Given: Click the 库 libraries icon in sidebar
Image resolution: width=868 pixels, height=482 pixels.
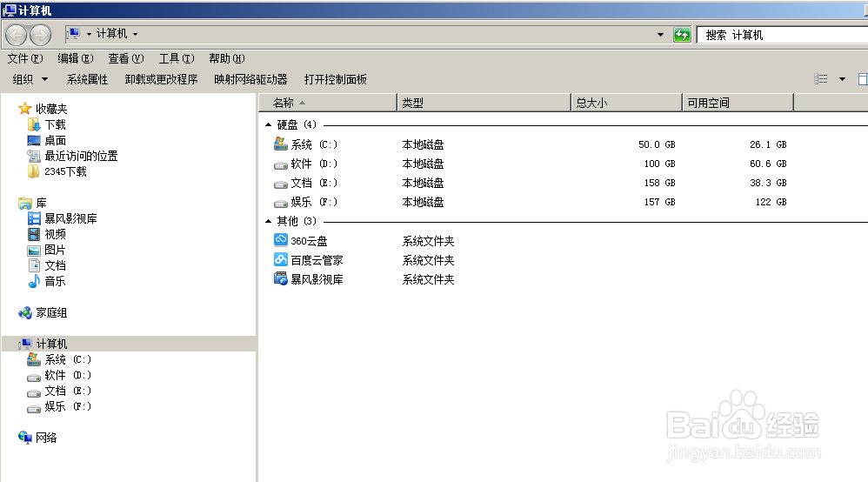Looking at the screenshot, I should [25, 204].
